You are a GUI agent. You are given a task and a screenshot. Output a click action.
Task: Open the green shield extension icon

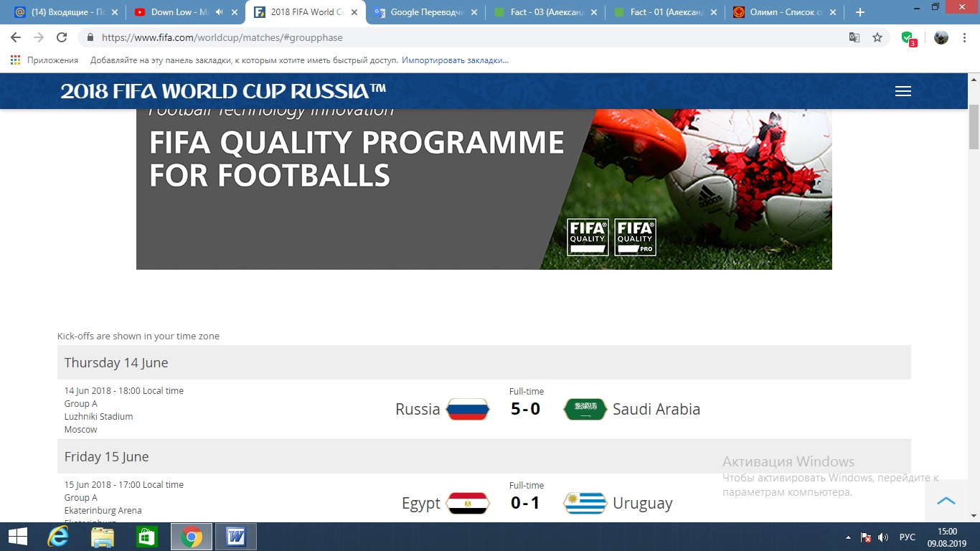pos(908,38)
